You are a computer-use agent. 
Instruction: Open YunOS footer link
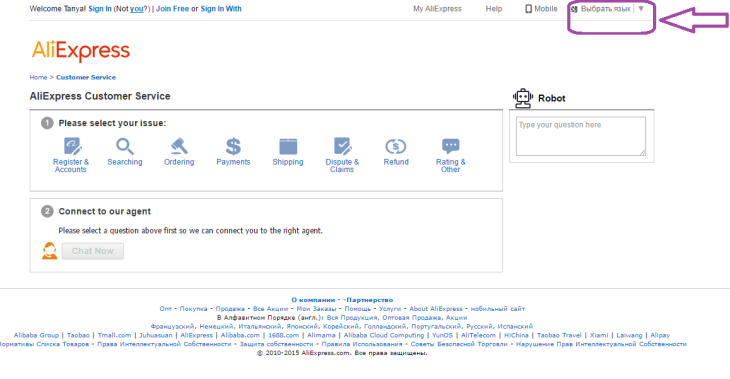click(x=442, y=335)
